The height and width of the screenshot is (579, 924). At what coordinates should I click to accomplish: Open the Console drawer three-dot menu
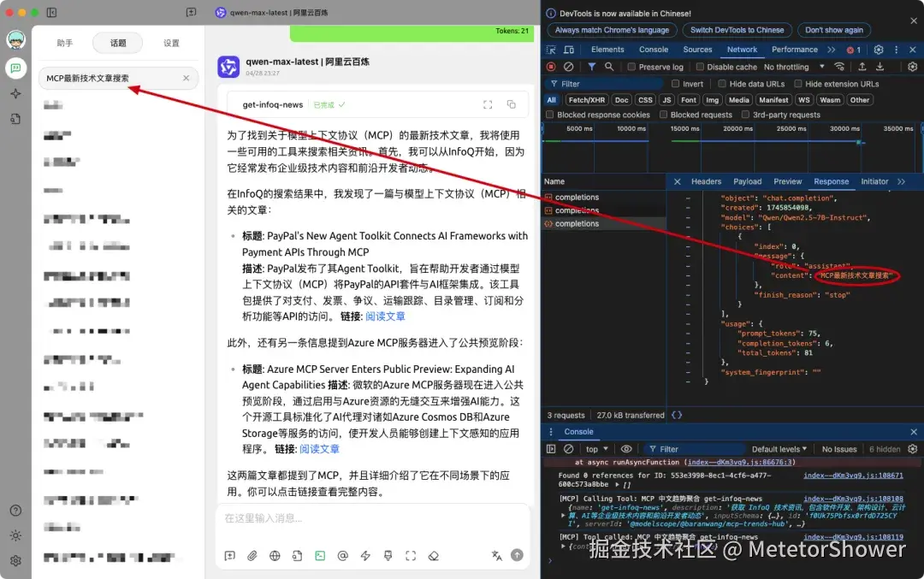551,432
